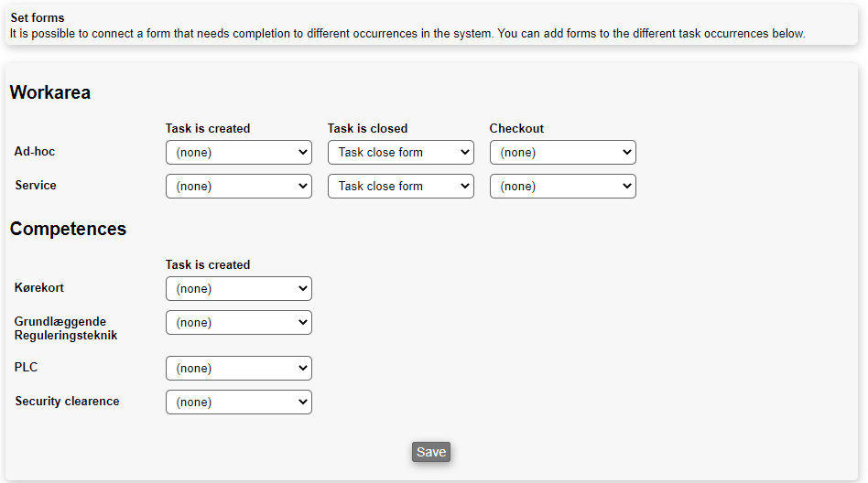The width and height of the screenshot is (868, 483).
Task: Open Service 'Task is created' dropdown
Action: (x=238, y=187)
